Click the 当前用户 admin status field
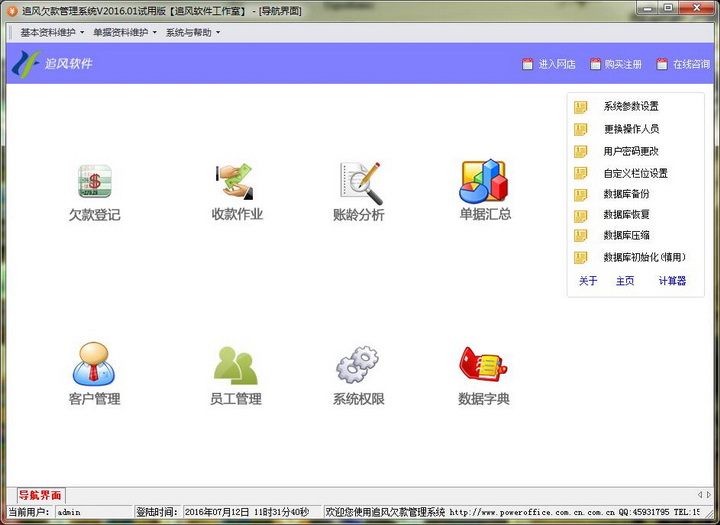The image size is (720, 525). (93, 512)
